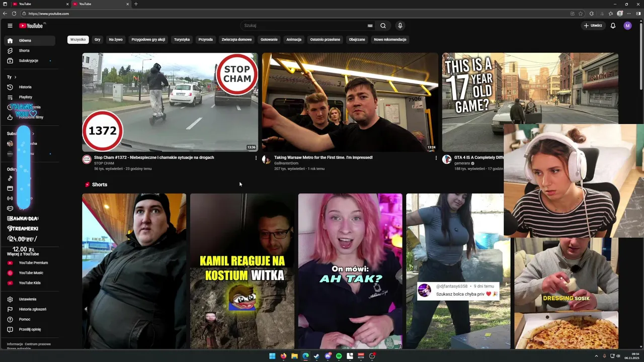Open more options for Stop Cham video
The image size is (644, 362).
coord(256,158)
